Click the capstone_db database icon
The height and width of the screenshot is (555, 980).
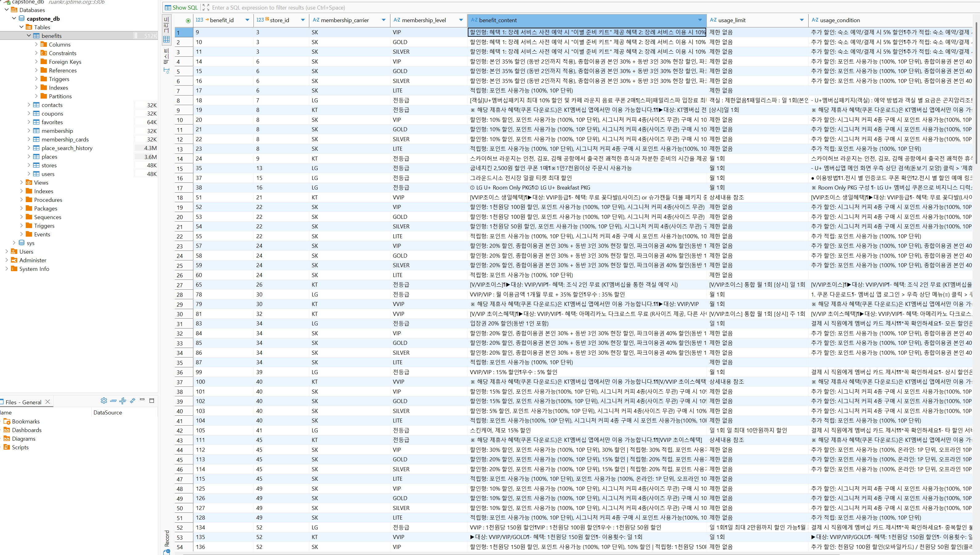22,18
